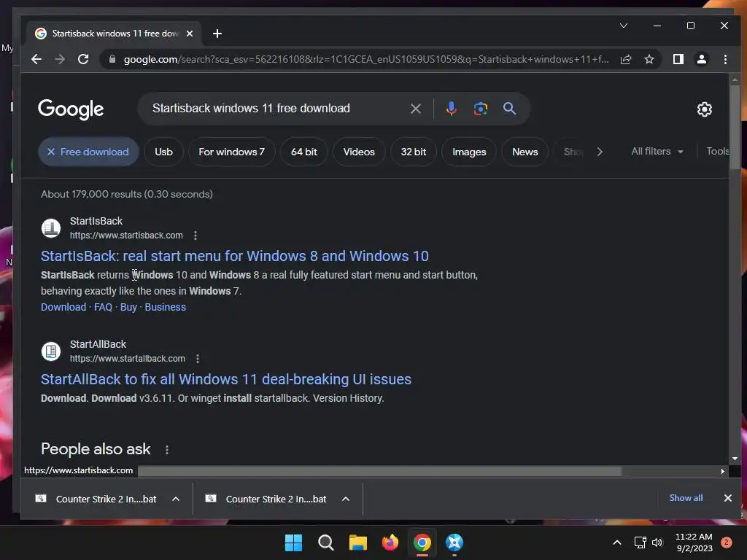Switch to News results
This screenshot has width=747, height=560.
point(525,152)
